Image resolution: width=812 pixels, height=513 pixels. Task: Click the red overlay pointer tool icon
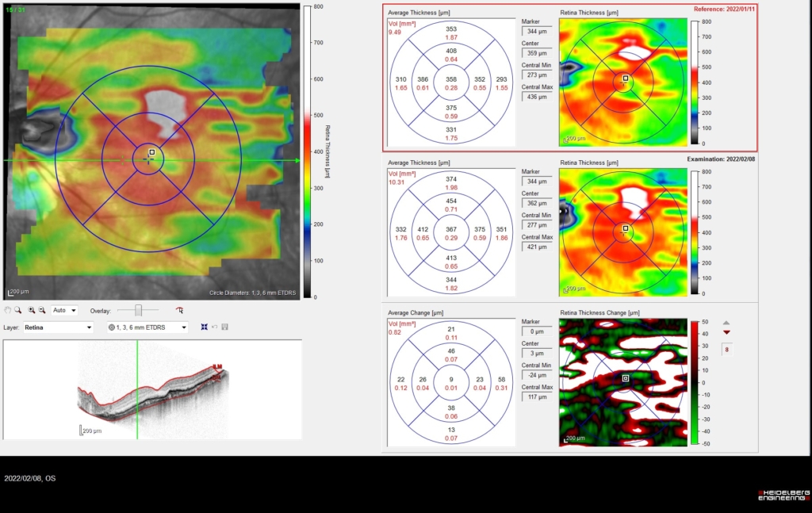click(180, 311)
